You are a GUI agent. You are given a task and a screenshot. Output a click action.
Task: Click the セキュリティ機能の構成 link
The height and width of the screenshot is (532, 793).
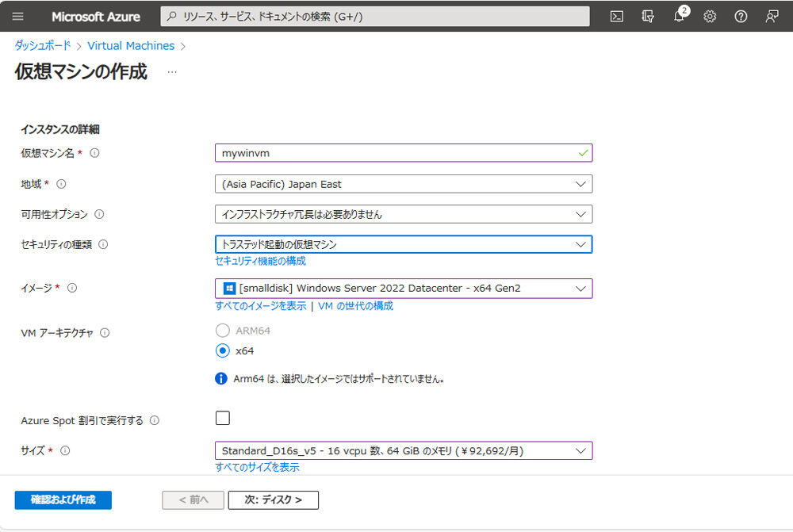tap(260, 261)
